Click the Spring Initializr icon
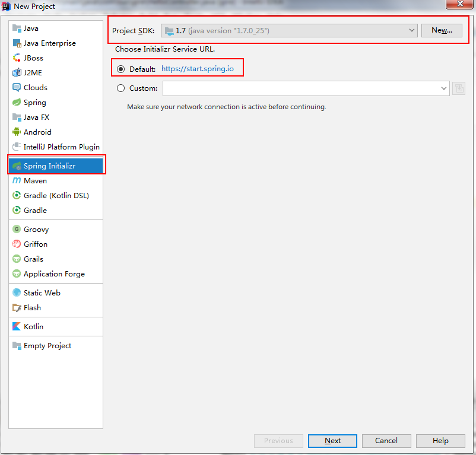The image size is (476, 455). (17, 166)
